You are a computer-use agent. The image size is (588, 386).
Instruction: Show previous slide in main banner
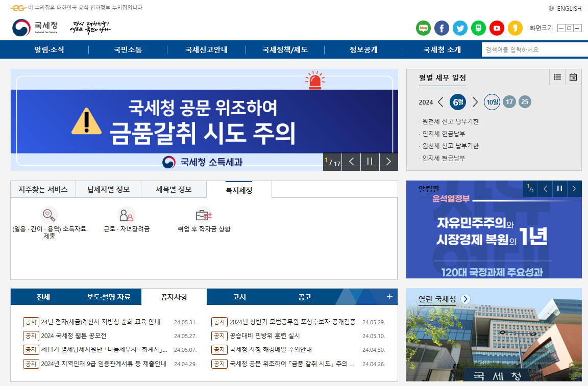(x=351, y=162)
